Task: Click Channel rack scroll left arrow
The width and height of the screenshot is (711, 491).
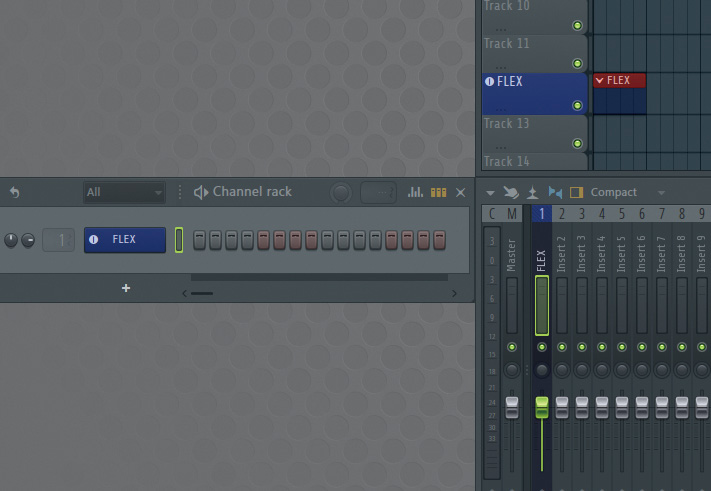Action: pos(185,294)
